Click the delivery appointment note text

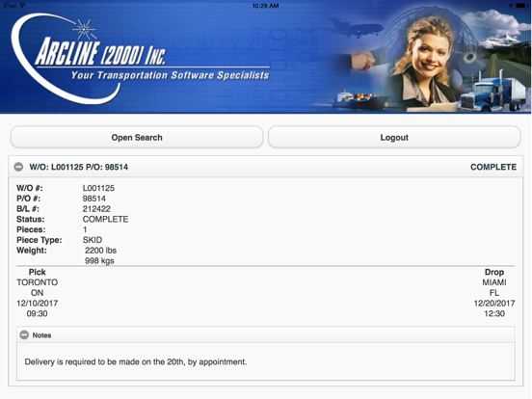click(136, 362)
